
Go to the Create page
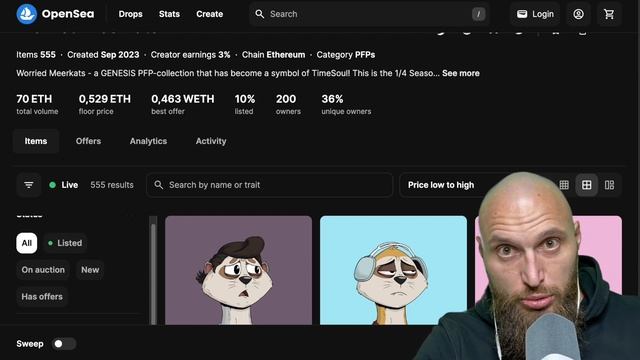(x=209, y=14)
